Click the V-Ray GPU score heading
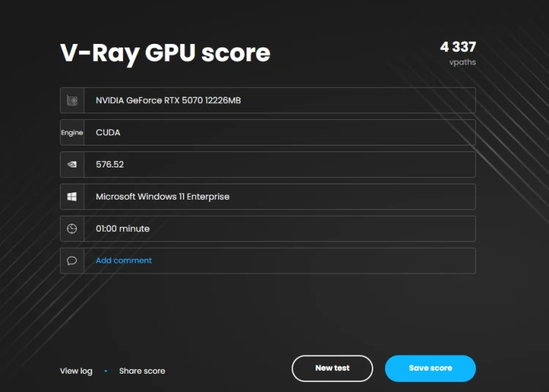 click(165, 53)
